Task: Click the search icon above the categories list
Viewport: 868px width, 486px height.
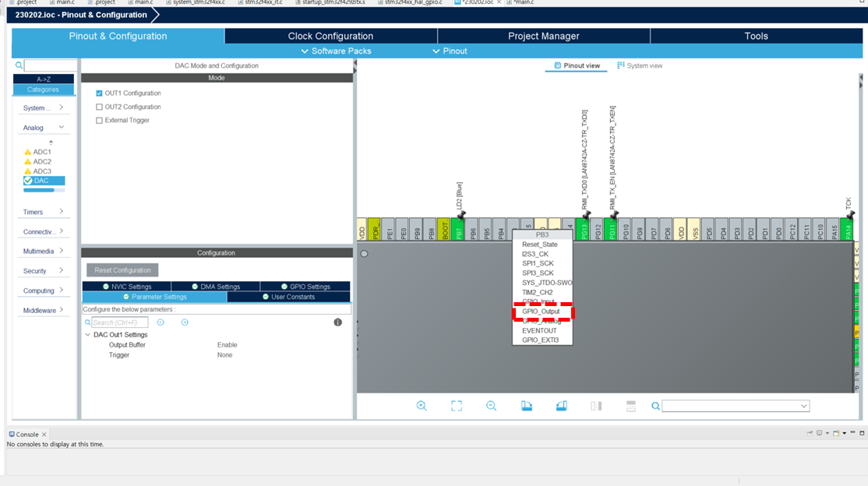Action: 19,65
